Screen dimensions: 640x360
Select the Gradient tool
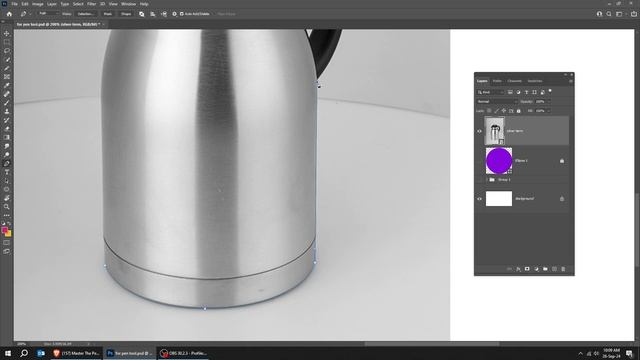click(7, 138)
